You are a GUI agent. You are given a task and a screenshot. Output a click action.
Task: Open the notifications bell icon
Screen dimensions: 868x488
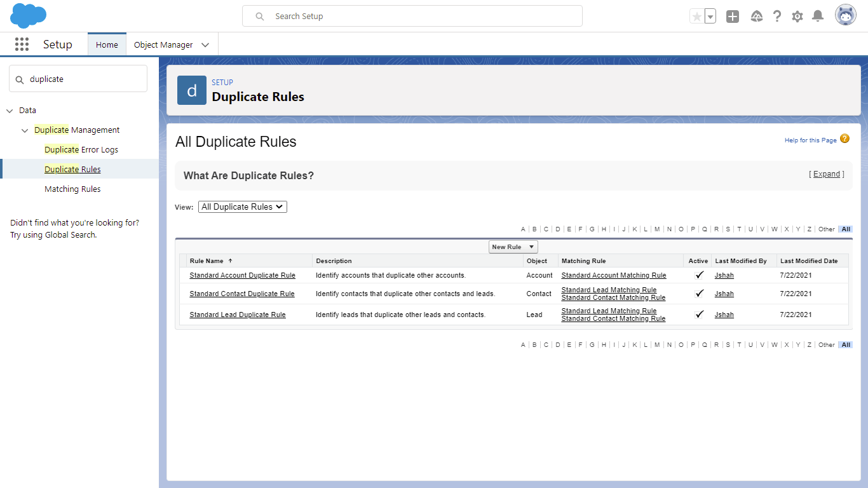[x=818, y=17]
